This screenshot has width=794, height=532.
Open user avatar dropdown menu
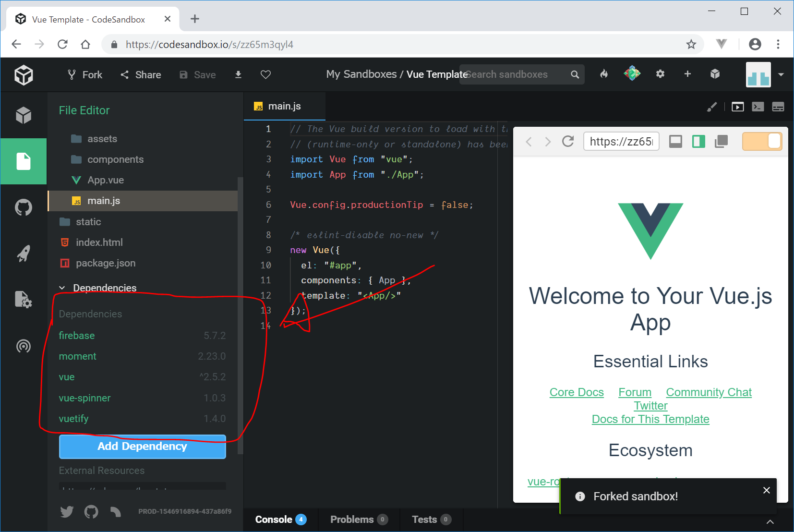(x=781, y=74)
